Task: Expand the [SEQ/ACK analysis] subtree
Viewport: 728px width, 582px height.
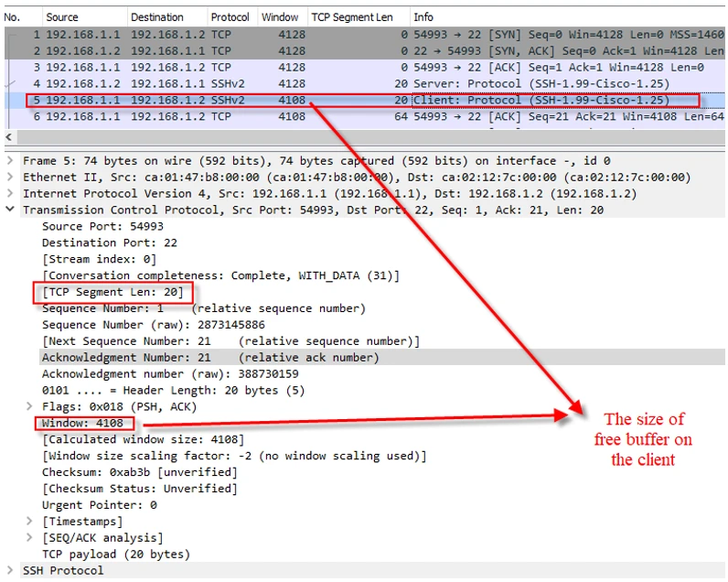Action: [x=31, y=537]
